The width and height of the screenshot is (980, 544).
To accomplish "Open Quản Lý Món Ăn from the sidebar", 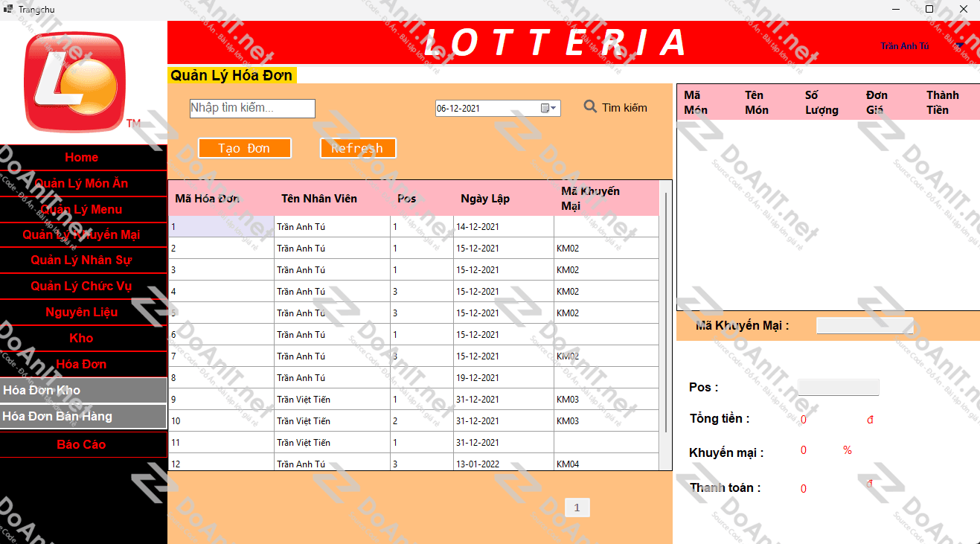I will 82,184.
